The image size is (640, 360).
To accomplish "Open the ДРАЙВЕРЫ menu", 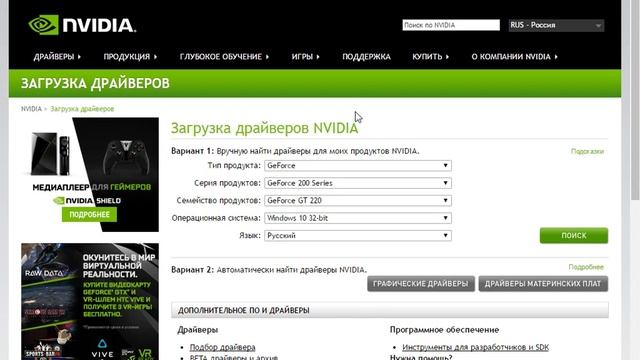I will (57, 57).
